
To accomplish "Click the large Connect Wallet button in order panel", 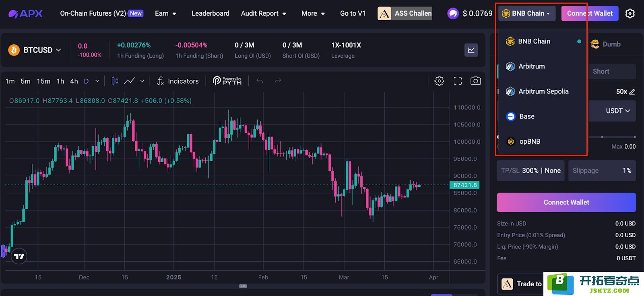I will [x=566, y=202].
